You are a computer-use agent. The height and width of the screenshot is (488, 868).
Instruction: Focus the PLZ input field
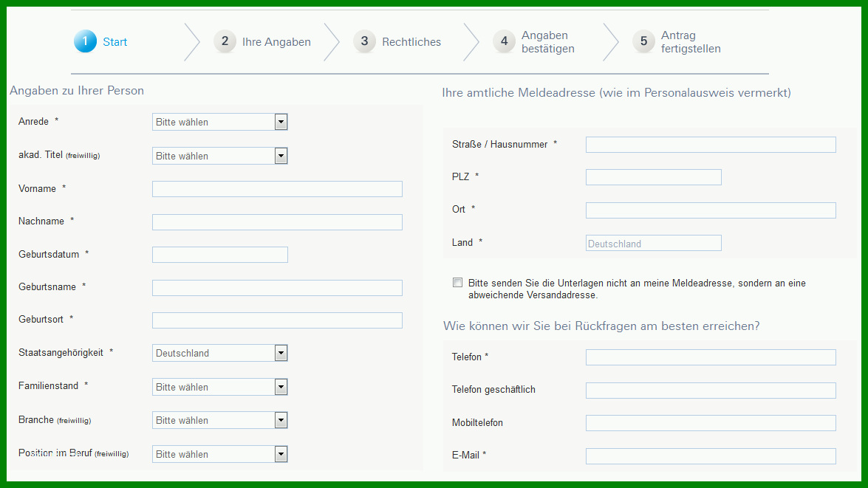654,177
